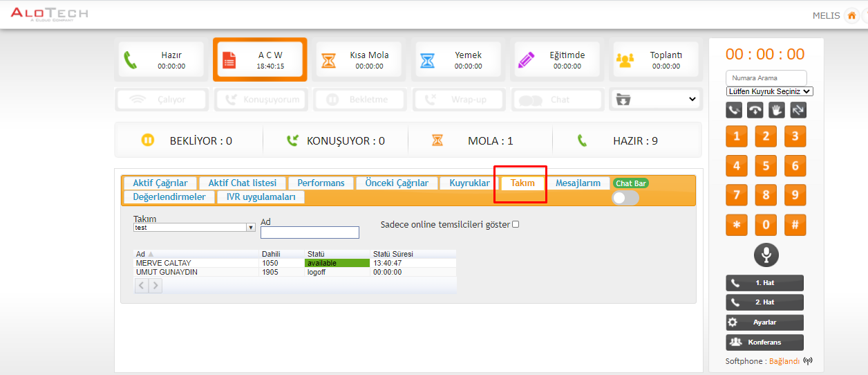The image size is (868, 375).
Task: Switch to Aktif Chat listesi tab
Action: click(243, 183)
